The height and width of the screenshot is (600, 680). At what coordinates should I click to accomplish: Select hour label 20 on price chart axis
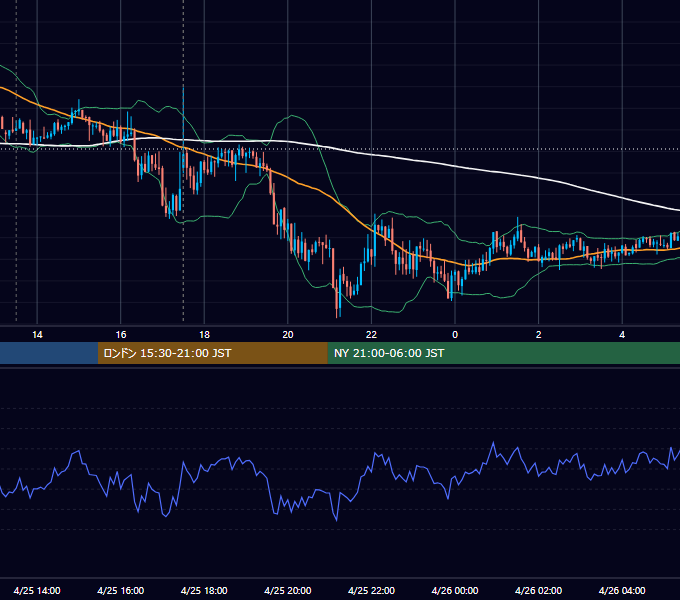click(288, 335)
